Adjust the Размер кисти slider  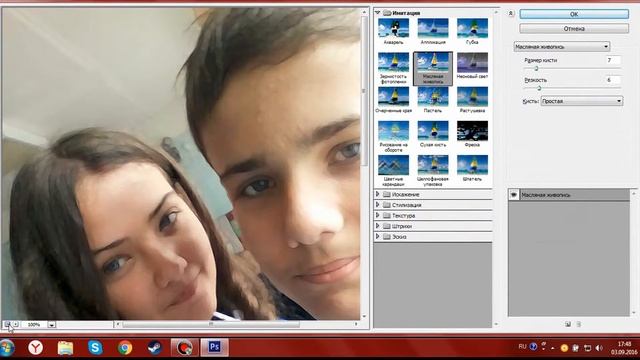(536, 69)
